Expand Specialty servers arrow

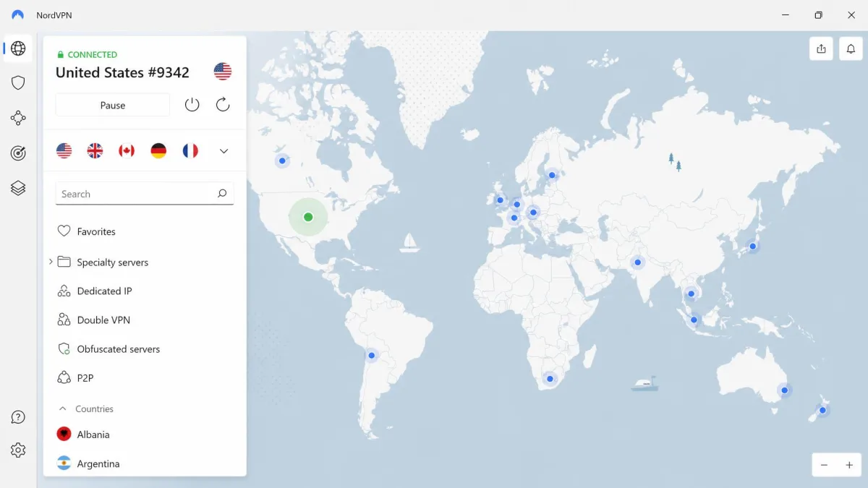pos(51,262)
